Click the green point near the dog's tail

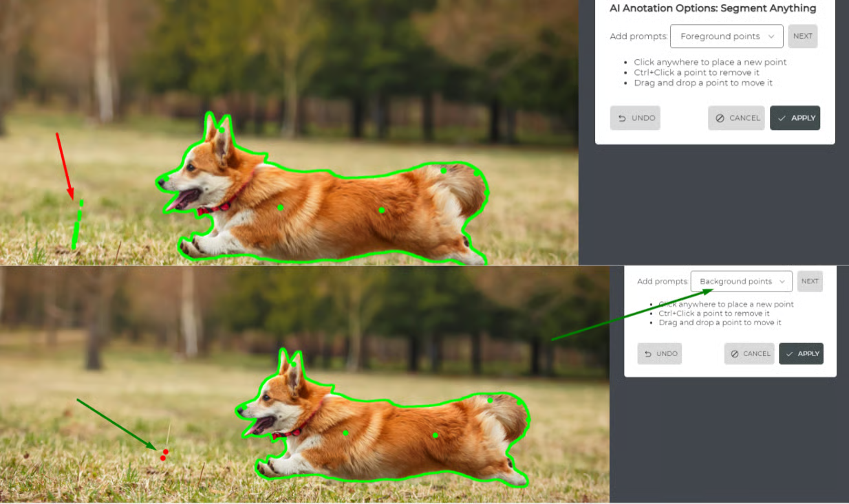[x=444, y=170]
